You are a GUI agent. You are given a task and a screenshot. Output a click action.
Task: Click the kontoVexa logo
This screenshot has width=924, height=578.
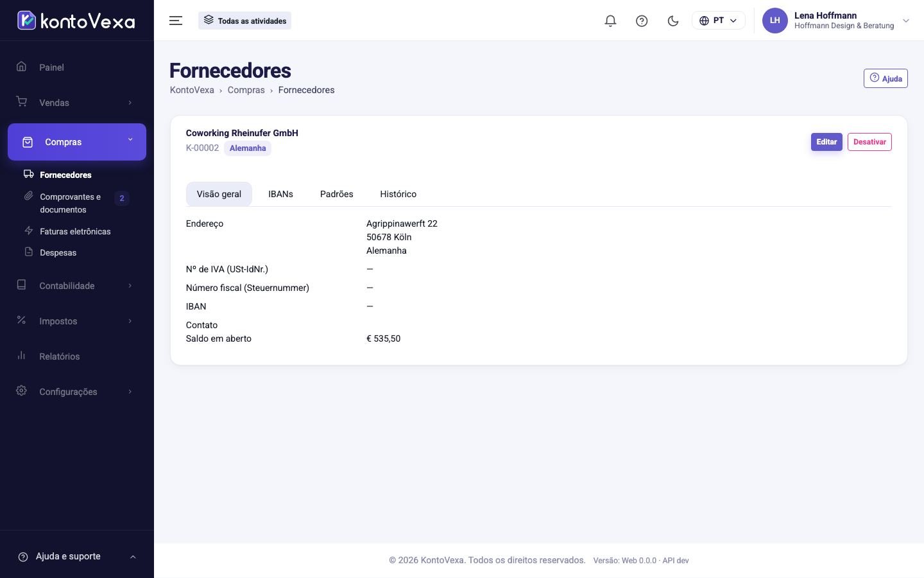pos(76,21)
